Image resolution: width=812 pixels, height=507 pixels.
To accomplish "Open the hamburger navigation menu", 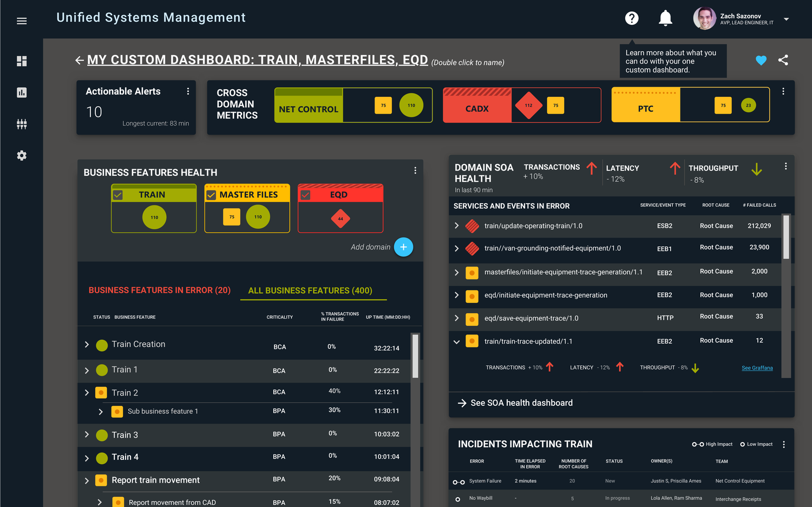I will click(22, 21).
